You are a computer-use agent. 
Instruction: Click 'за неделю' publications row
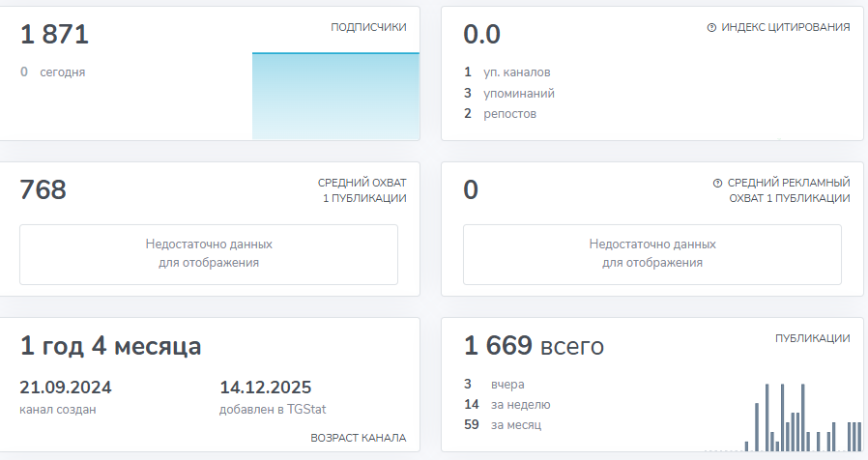click(x=507, y=405)
